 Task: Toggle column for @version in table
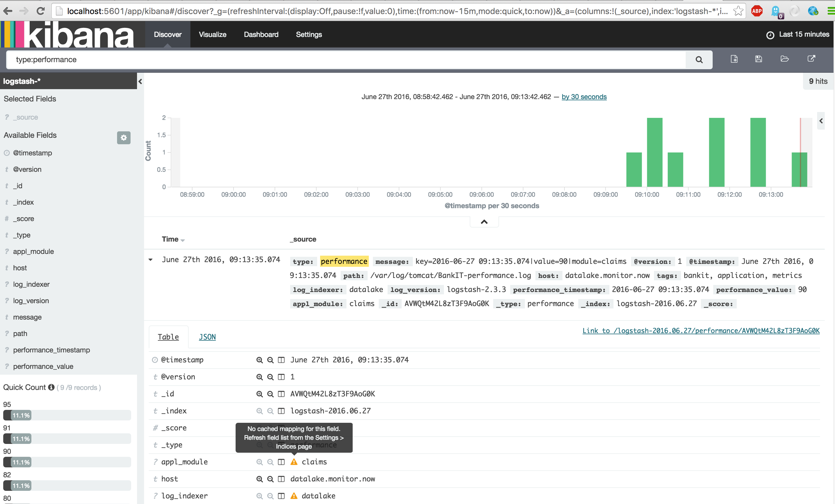point(281,377)
